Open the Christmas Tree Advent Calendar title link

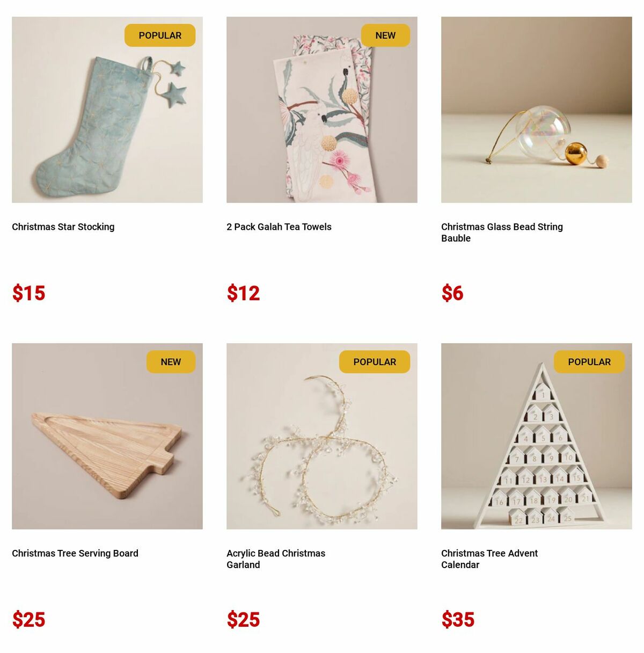click(489, 559)
